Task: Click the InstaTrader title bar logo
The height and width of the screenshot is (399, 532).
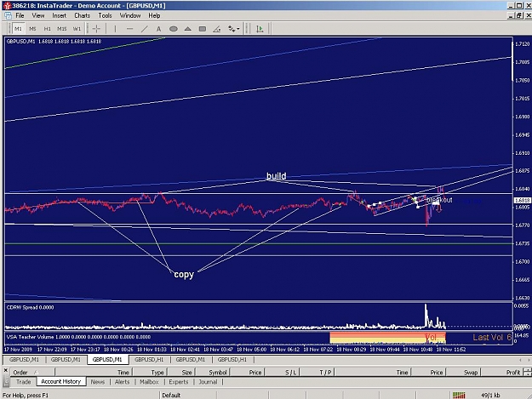Action: [7, 5]
